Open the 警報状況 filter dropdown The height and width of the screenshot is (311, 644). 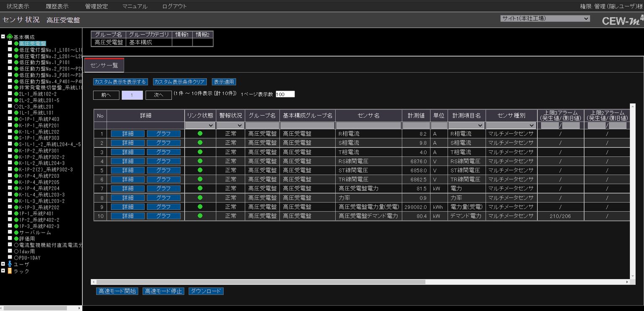(x=230, y=125)
